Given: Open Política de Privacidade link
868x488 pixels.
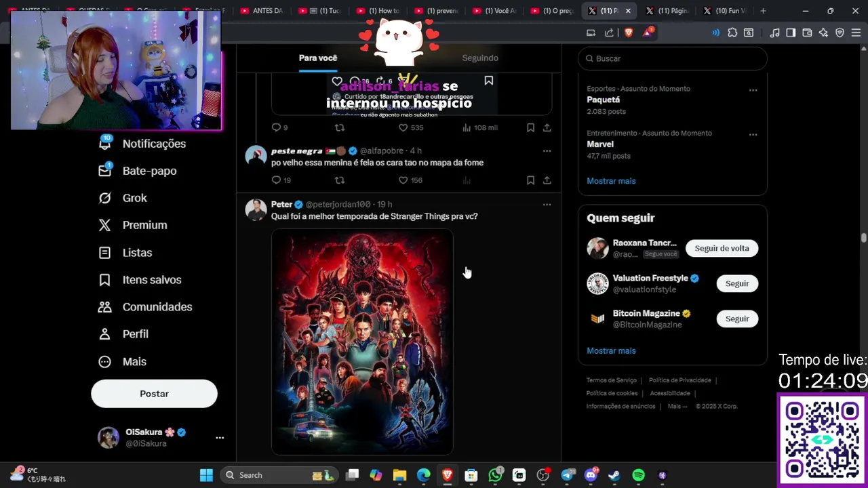Looking at the screenshot, I should pyautogui.click(x=679, y=380).
